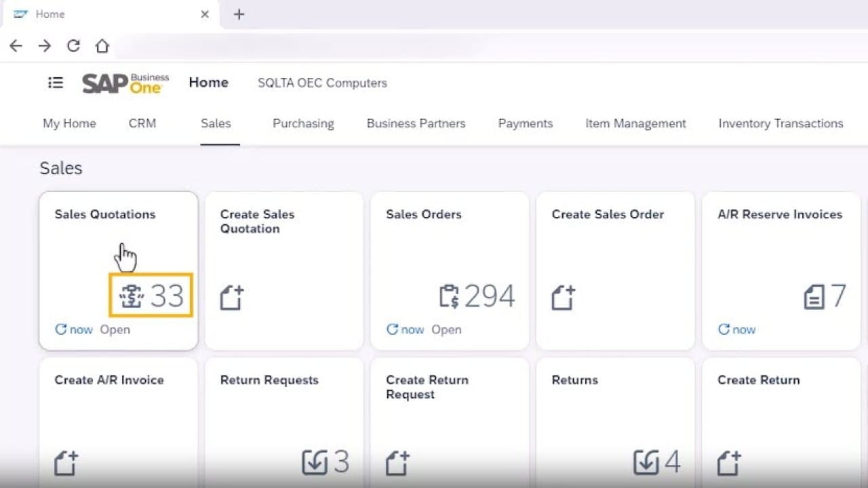
Task: Click the Return Requests inbox icon
Action: pos(315,462)
